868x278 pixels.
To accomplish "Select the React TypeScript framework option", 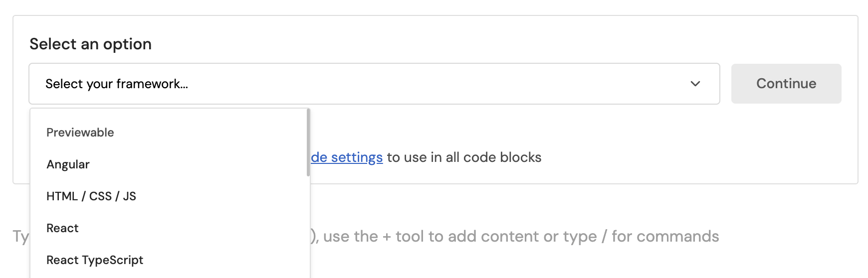I will click(95, 260).
